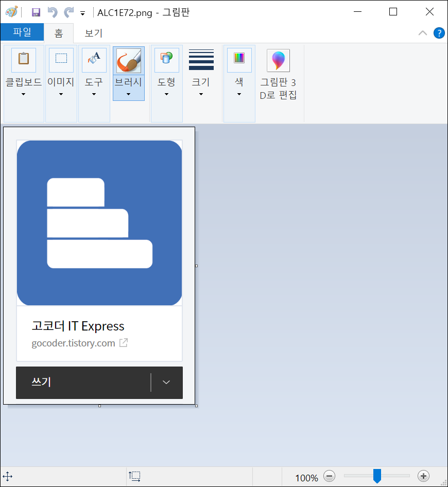The height and width of the screenshot is (487, 448).
Task: Redo the last undone action
Action: coord(68,12)
